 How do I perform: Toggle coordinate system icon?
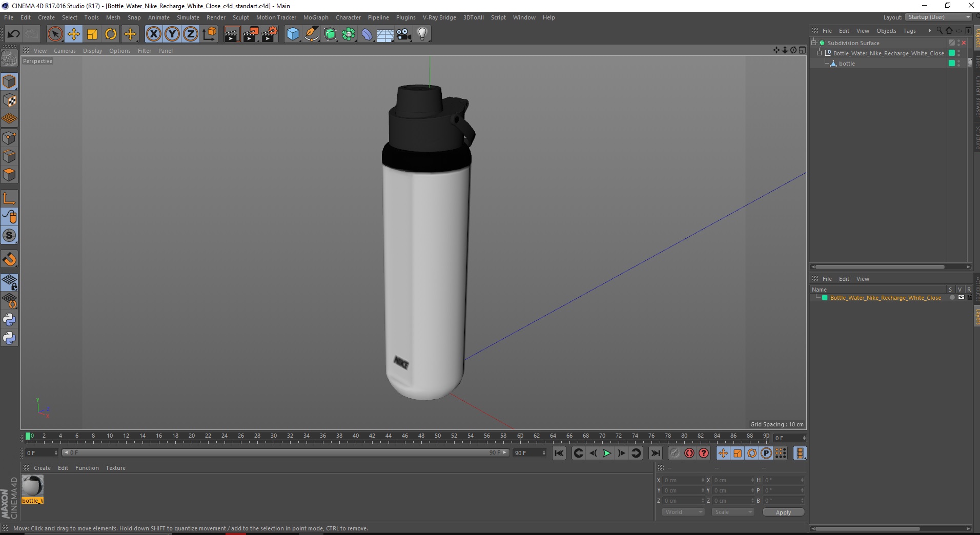209,34
